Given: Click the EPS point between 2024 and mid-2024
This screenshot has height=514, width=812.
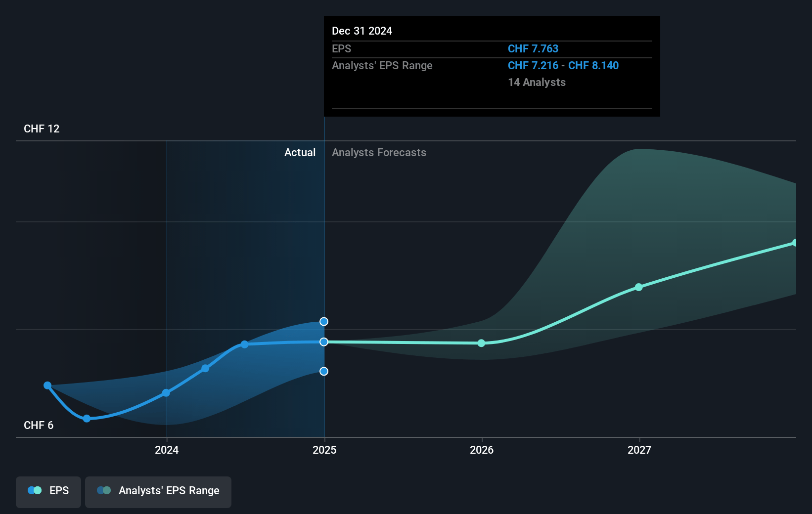Looking at the screenshot, I should pyautogui.click(x=205, y=368).
